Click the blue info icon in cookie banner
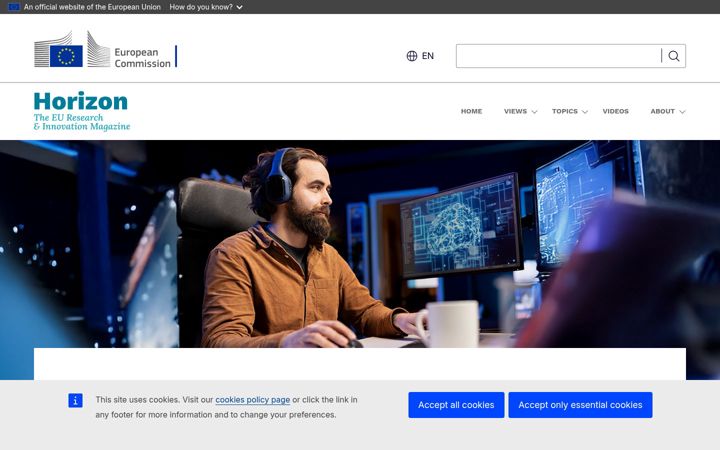This screenshot has height=450, width=720. click(x=75, y=400)
